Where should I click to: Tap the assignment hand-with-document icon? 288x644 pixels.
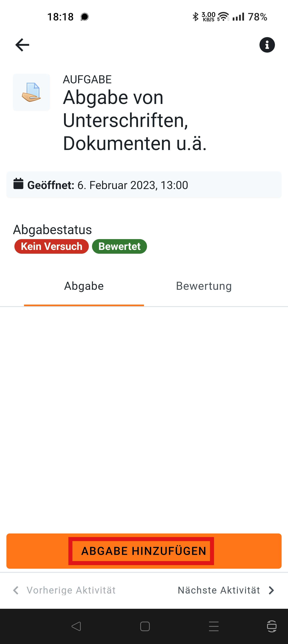click(x=31, y=92)
